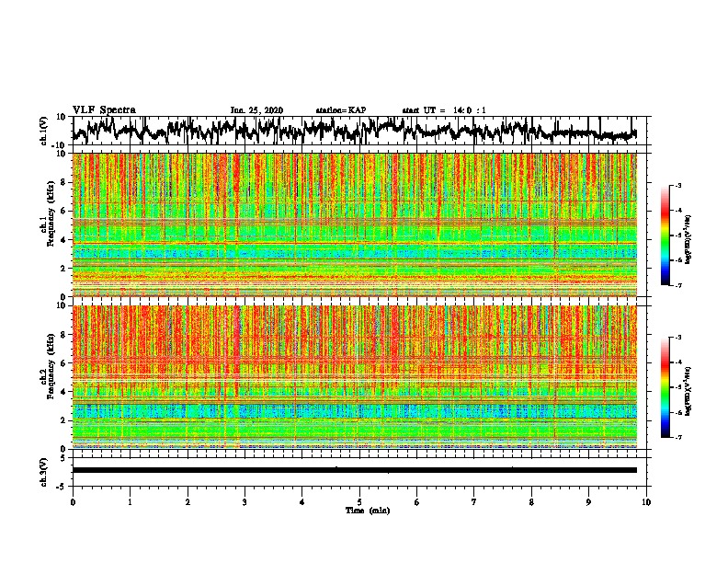Click the "-7" label on the ch.1 color scale
The width and height of the screenshot is (728, 563).
pyautogui.click(x=678, y=285)
